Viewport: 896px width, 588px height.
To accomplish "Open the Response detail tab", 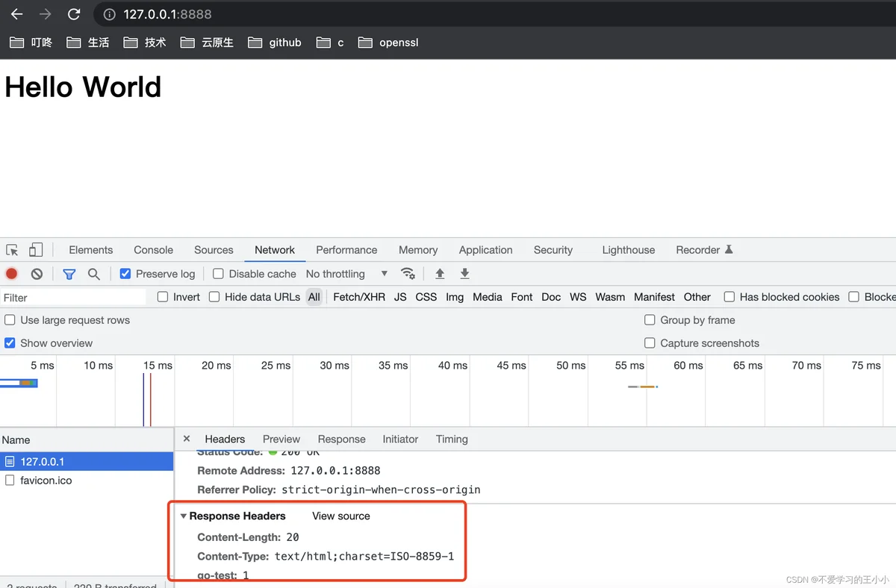I will pyautogui.click(x=342, y=440).
